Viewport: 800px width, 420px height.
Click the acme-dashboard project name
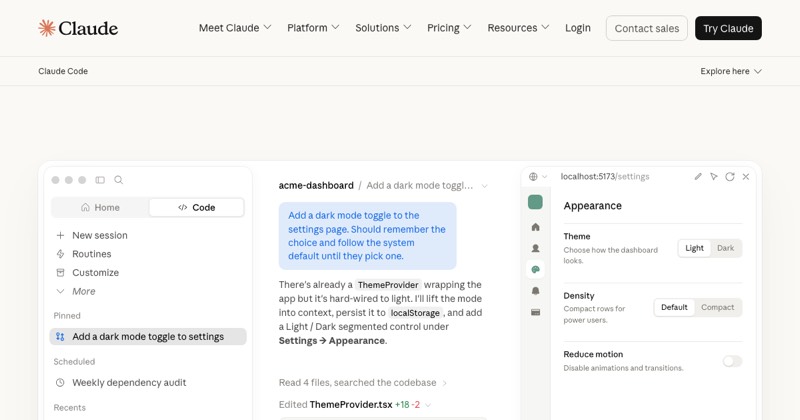(316, 186)
